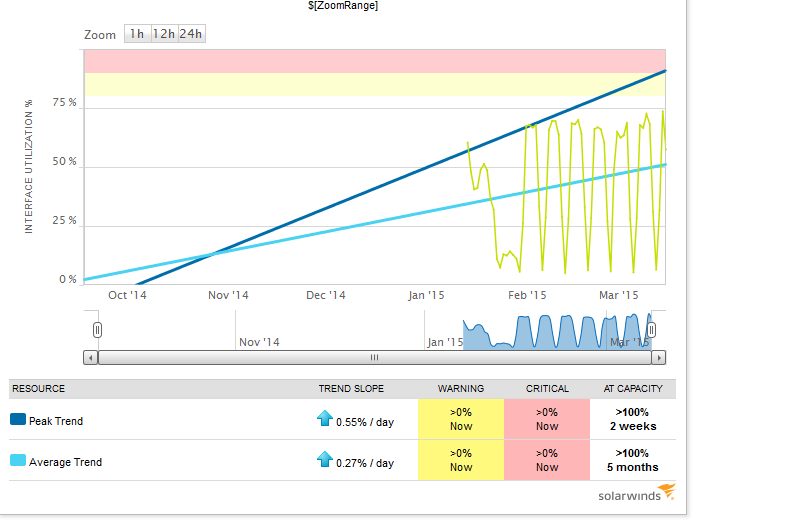Image resolution: width=790 pixels, height=524 pixels.
Task: Click the left navigator range handle
Action: pos(97,330)
